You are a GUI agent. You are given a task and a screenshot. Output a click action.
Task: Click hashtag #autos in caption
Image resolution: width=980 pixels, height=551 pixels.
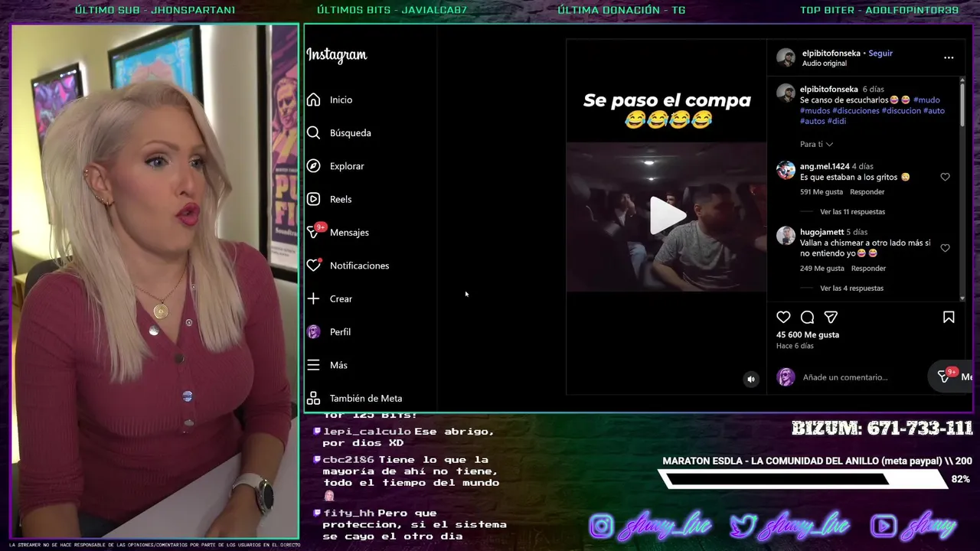pyautogui.click(x=812, y=122)
